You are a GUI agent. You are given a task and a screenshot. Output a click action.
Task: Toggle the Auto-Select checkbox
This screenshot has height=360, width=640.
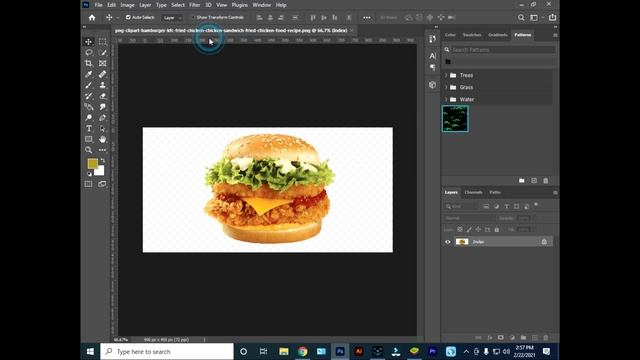[x=128, y=18]
